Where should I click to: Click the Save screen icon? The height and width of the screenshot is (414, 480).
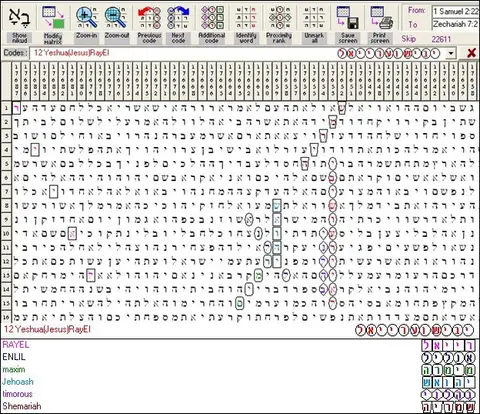point(348,18)
